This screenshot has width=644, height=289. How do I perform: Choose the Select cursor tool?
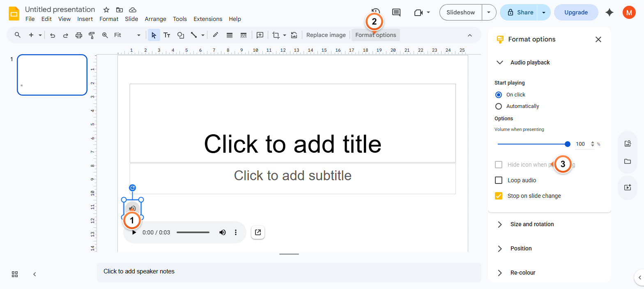tap(154, 35)
